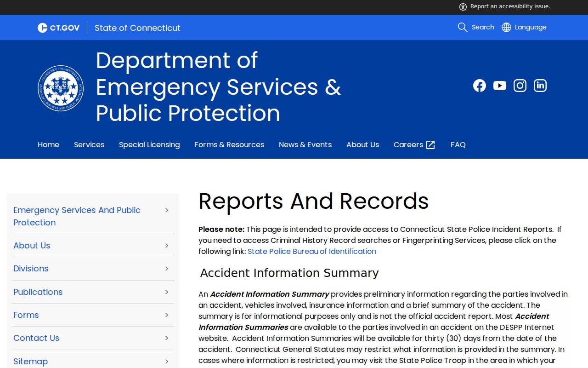588x368 pixels.
Task: Open the About Us sidebar link
Action: [x=32, y=246]
